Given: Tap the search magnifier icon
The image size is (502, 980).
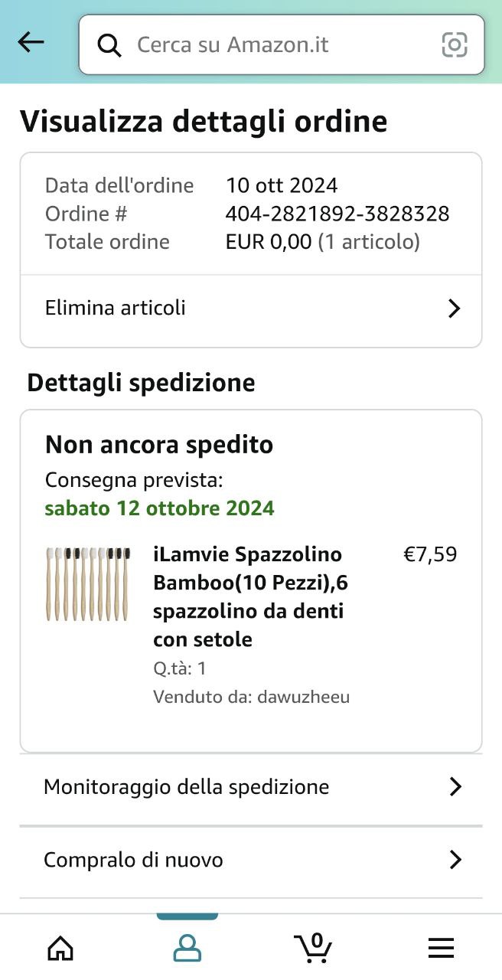Looking at the screenshot, I should (109, 46).
